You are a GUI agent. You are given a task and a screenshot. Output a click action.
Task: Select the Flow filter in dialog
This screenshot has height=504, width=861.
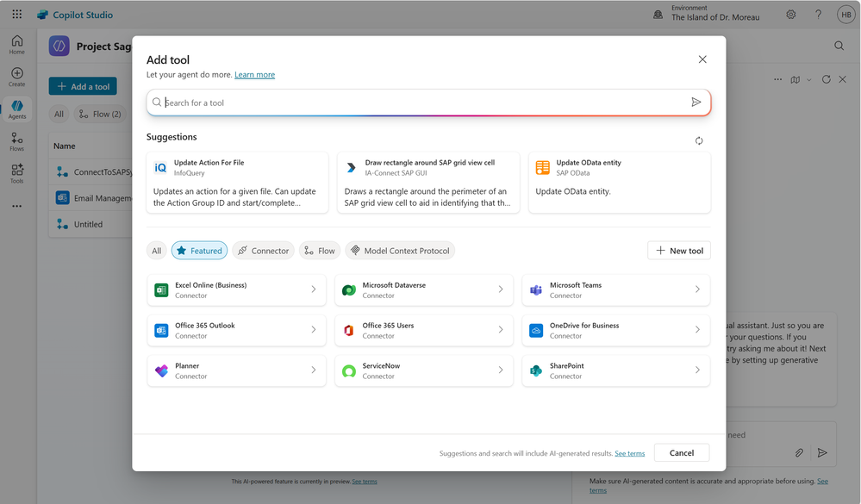(x=320, y=251)
